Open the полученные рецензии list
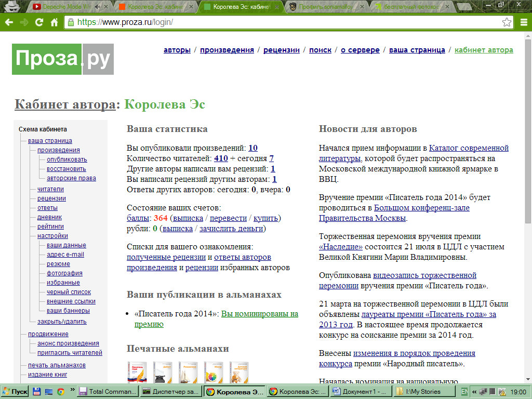532x399 pixels. tap(166, 257)
